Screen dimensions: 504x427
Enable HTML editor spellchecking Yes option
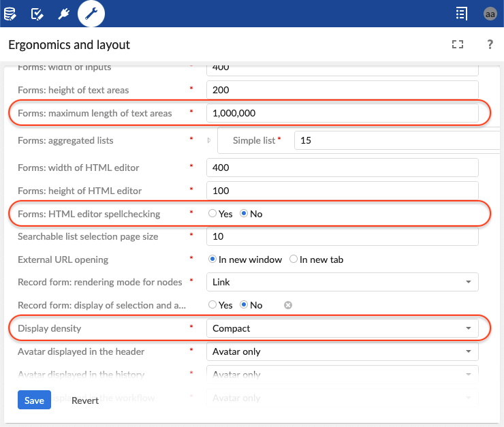point(212,214)
